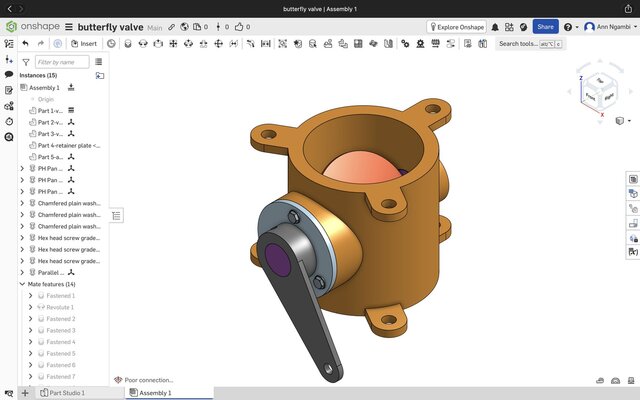Click the stopwatch icon in left sidebar
This screenshot has width=640, height=400.
(x=9, y=121)
